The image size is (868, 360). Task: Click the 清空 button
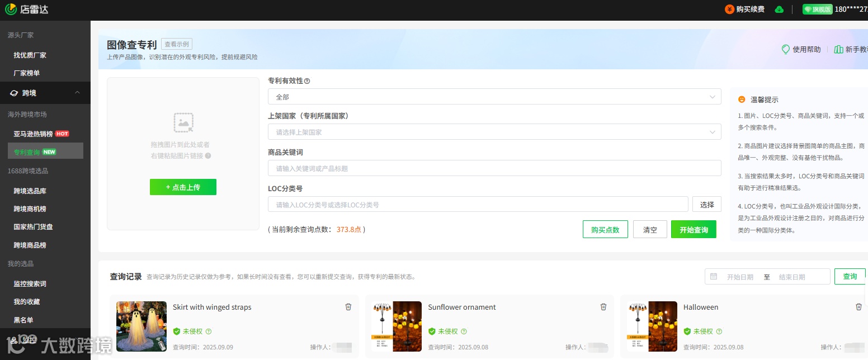click(x=650, y=230)
